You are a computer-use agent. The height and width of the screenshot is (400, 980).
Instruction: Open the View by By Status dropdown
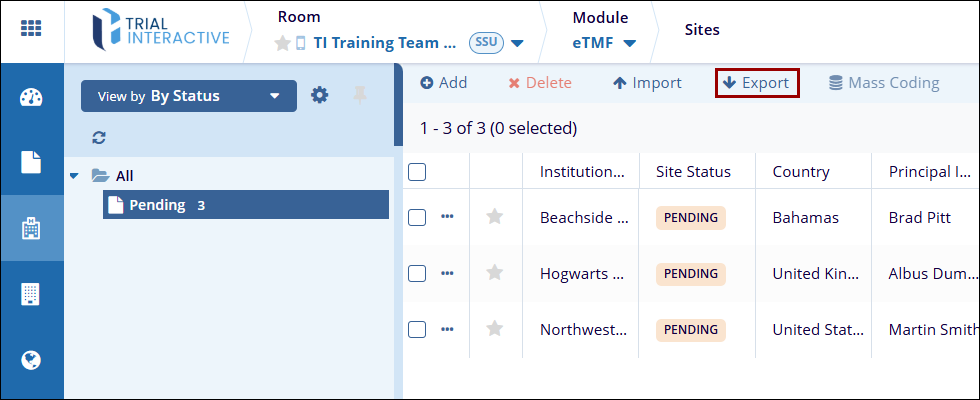pyautogui.click(x=189, y=96)
